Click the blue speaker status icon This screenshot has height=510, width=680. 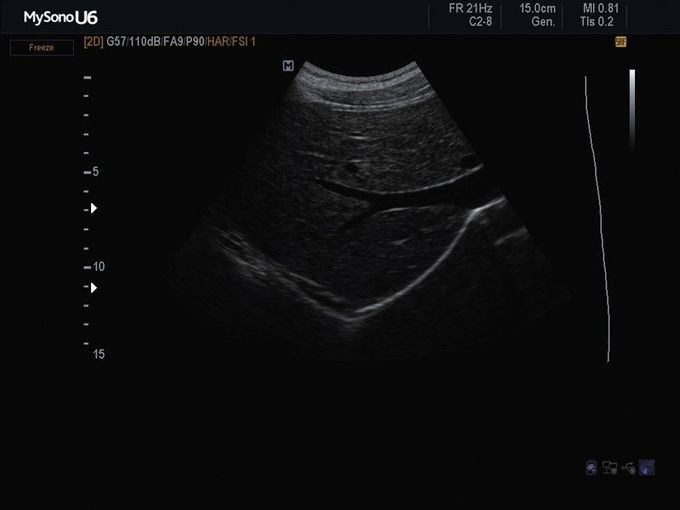646,467
